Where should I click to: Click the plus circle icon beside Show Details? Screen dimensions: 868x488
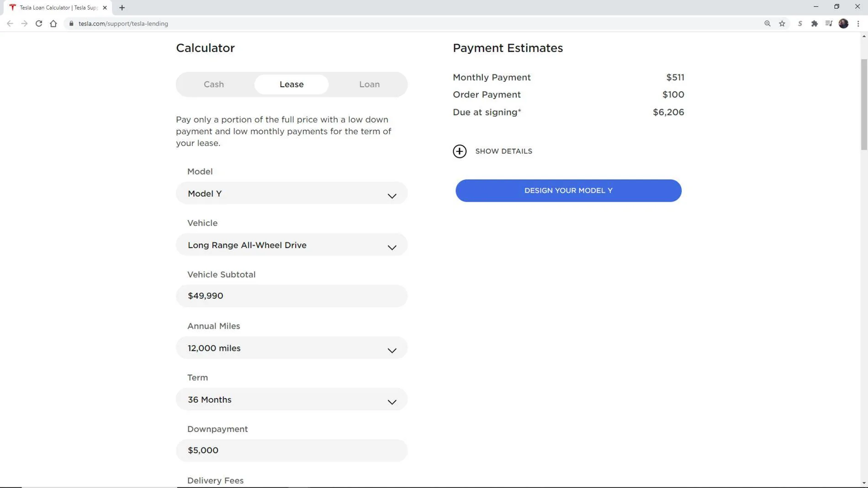coord(460,151)
